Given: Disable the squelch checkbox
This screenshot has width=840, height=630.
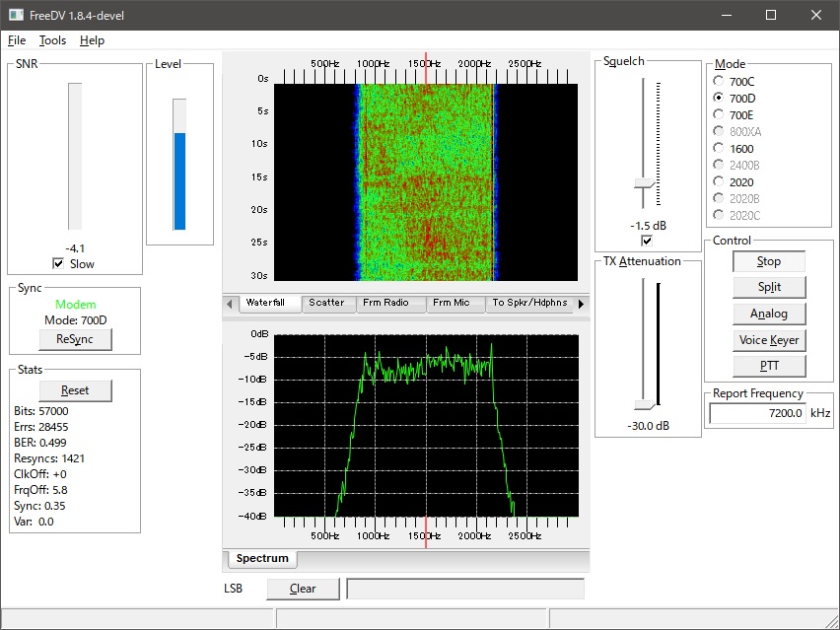Looking at the screenshot, I should point(647,242).
